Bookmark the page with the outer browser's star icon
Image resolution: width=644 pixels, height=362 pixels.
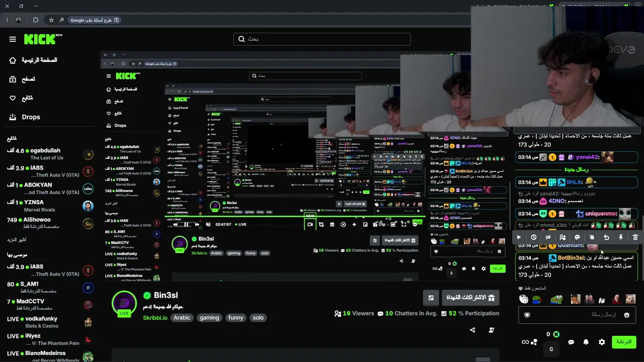tap(51, 20)
